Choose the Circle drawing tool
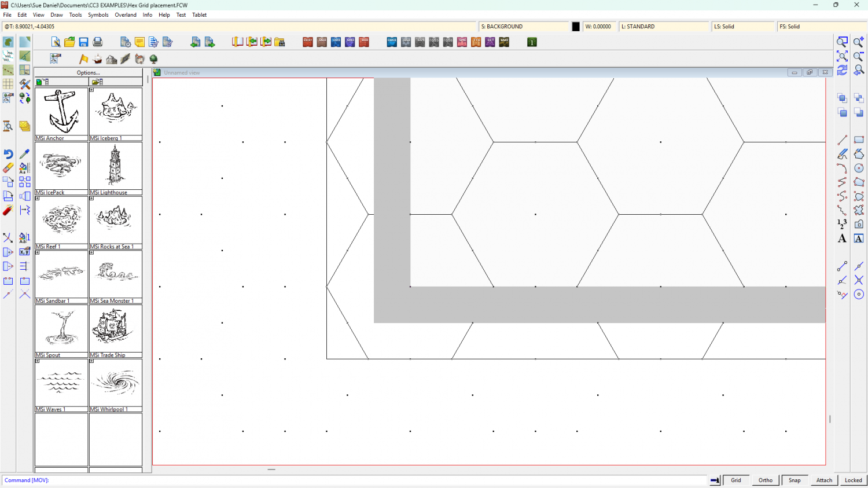Viewport: 868px width, 488px height. coord(859,168)
